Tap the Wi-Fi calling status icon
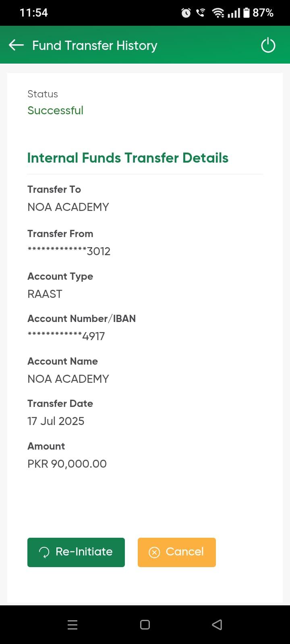Image resolution: width=290 pixels, height=644 pixels. [200, 13]
